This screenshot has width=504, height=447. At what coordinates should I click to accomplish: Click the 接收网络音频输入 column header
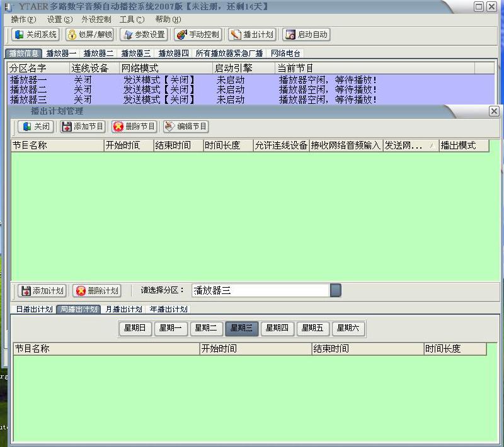click(x=346, y=145)
